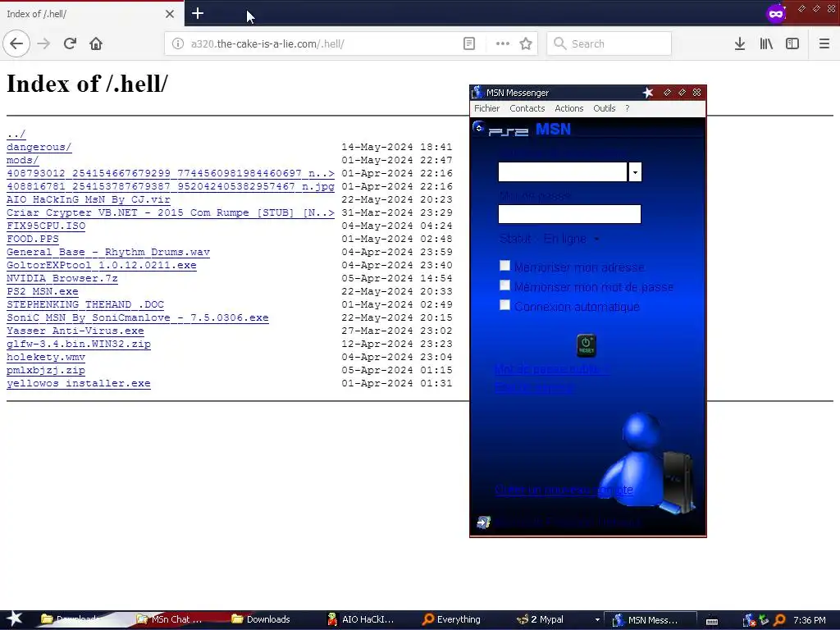Screen dimensions: 840x630
Task: Open NVIDIA_Browser.7z link
Action: click(62, 278)
